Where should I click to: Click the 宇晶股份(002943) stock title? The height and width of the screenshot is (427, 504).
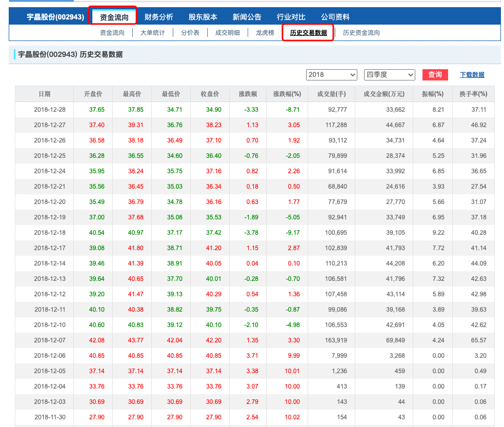55,17
